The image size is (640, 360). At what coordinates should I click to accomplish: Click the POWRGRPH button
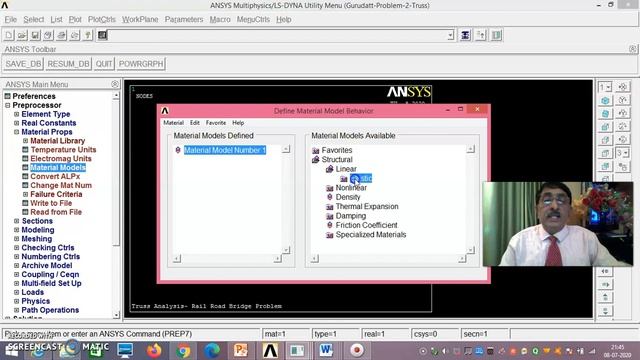[x=141, y=64]
